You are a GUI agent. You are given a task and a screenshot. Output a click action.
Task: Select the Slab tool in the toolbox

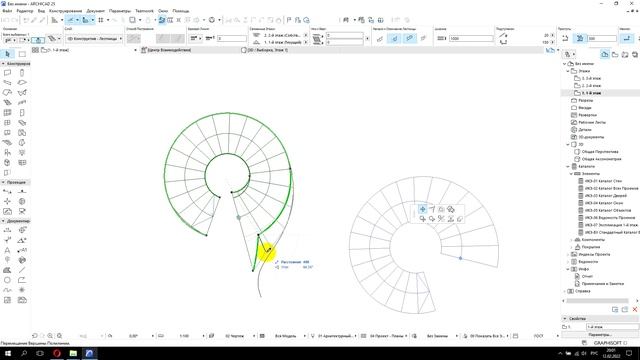pyautogui.click(x=22, y=83)
